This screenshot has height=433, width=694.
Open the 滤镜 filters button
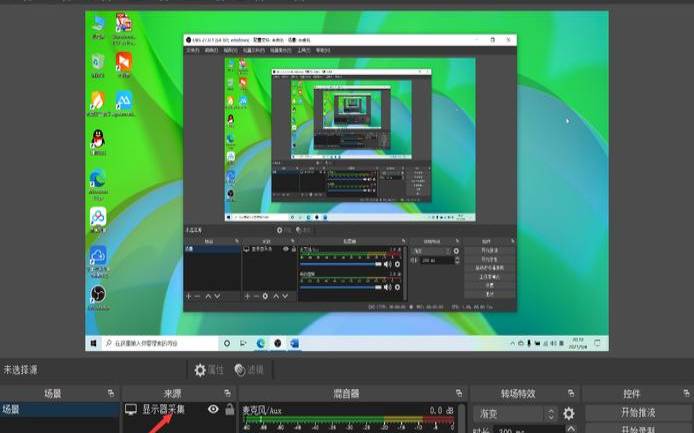249,370
